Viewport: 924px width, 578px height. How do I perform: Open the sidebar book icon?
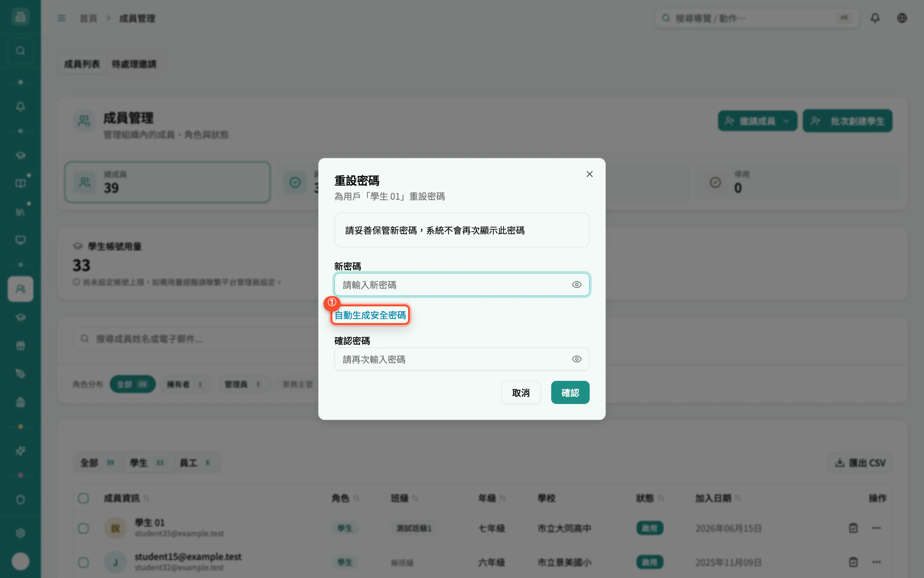20,184
